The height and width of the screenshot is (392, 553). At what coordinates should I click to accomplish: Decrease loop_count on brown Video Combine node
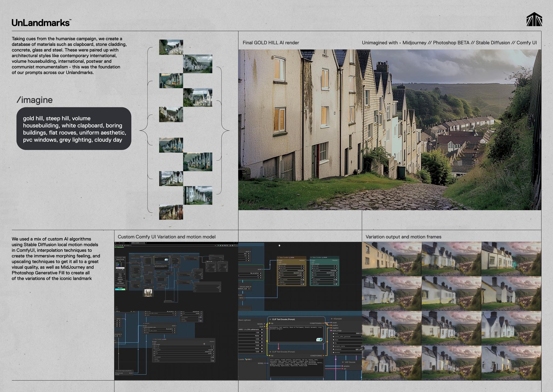click(x=279, y=268)
